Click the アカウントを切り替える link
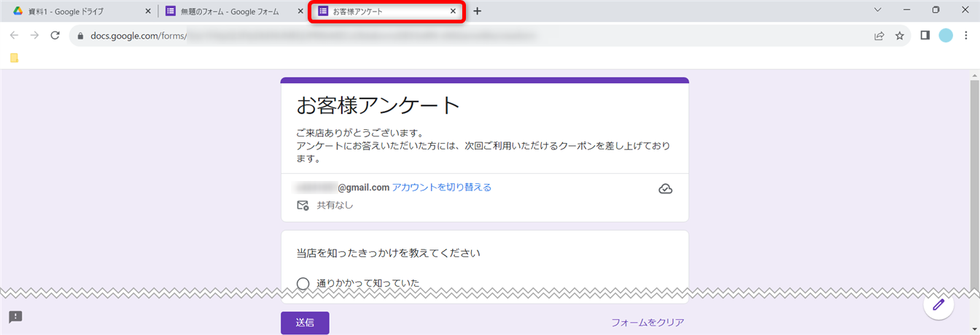This screenshot has width=980, height=335. pos(442,188)
